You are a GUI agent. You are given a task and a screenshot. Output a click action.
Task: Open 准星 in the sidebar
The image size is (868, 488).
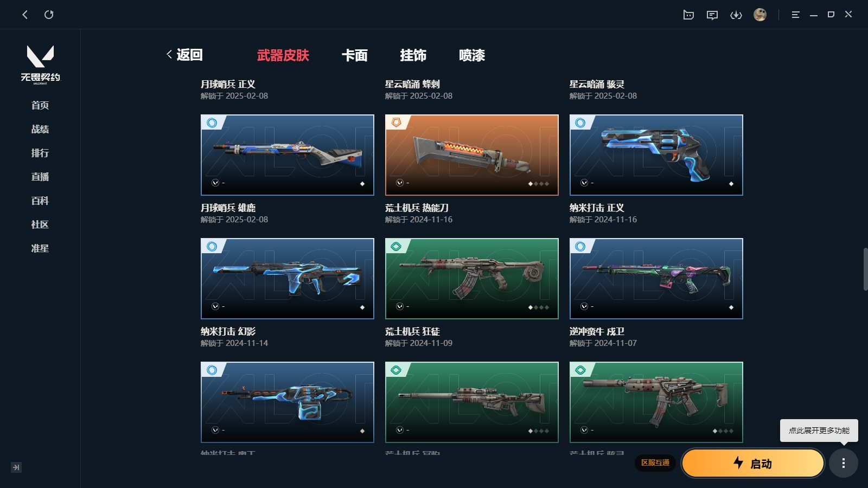40,248
